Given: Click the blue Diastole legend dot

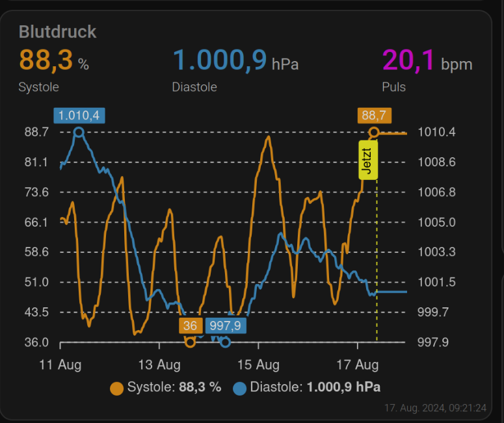Looking at the screenshot, I should [240, 388].
